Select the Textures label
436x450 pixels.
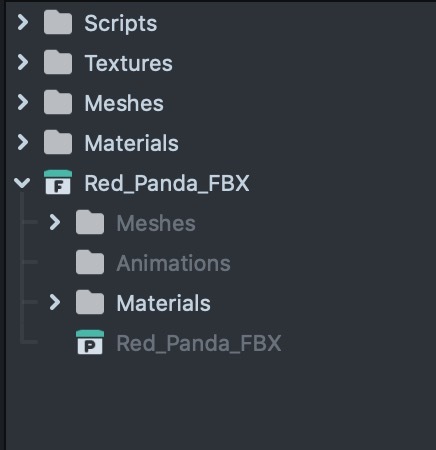coord(129,63)
